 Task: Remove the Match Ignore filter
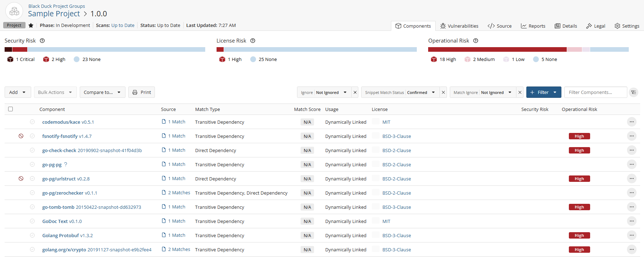tap(520, 92)
